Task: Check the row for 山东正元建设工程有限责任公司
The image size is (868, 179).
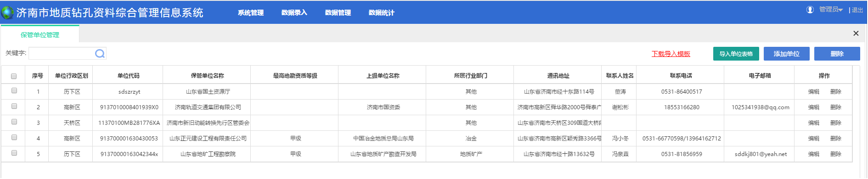Action: click(x=14, y=138)
